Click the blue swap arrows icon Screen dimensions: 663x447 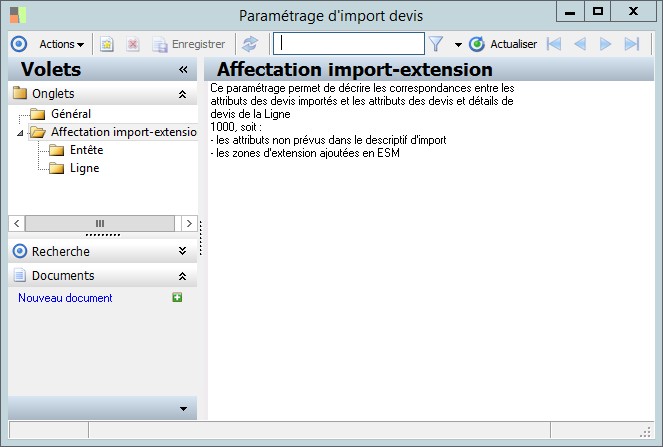click(x=250, y=44)
